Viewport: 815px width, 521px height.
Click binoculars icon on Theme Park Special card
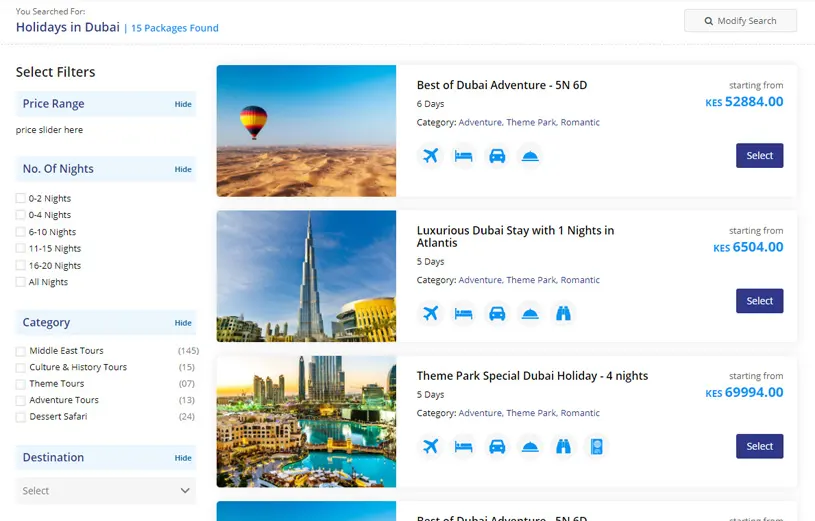tap(563, 446)
